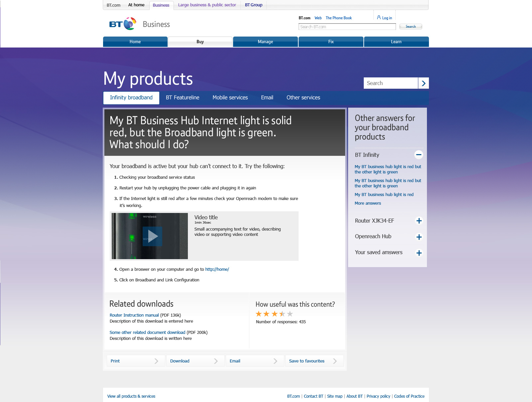Click the Print button
Image resolution: width=532 pixels, height=402 pixels.
point(136,361)
